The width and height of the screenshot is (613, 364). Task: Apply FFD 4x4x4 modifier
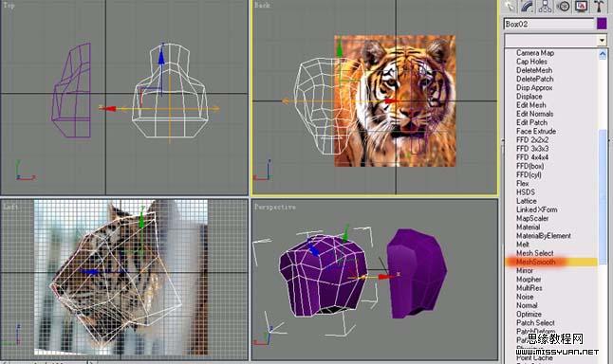pos(532,157)
